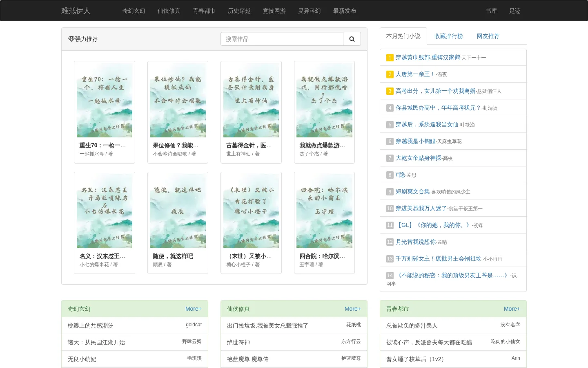The height and width of the screenshot is (368, 588).
Task: Open the 被读心声，反派兽夫每天都在吃醋 entry
Action: click(x=429, y=342)
